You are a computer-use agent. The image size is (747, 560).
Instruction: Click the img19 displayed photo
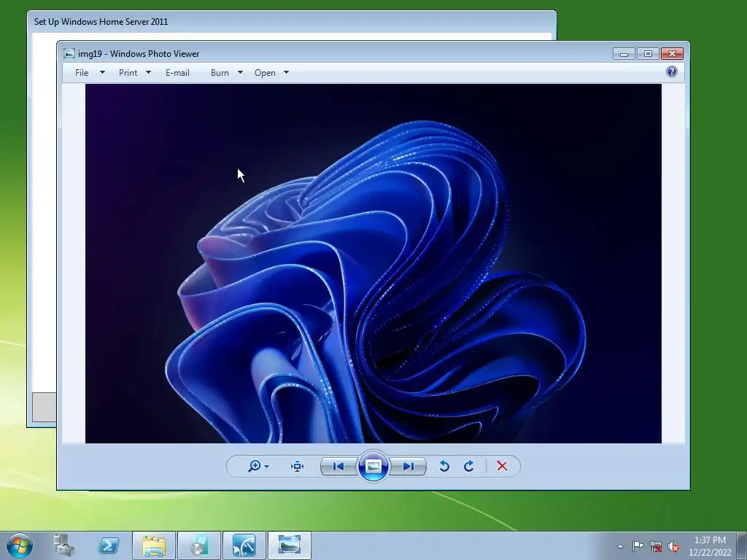point(373,263)
